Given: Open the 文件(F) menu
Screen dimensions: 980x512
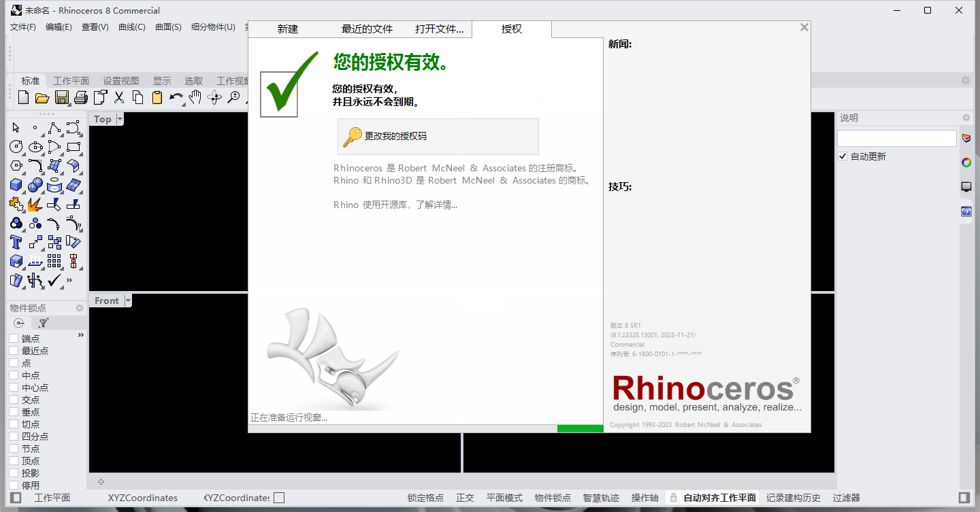Looking at the screenshot, I should pos(23,27).
